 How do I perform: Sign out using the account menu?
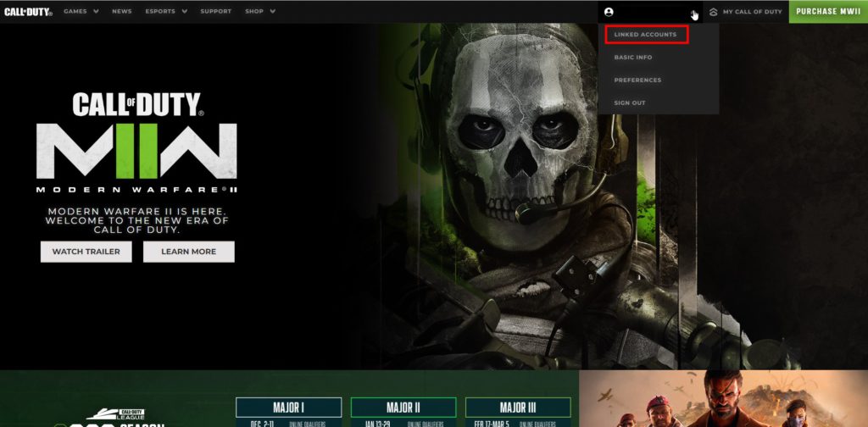630,103
